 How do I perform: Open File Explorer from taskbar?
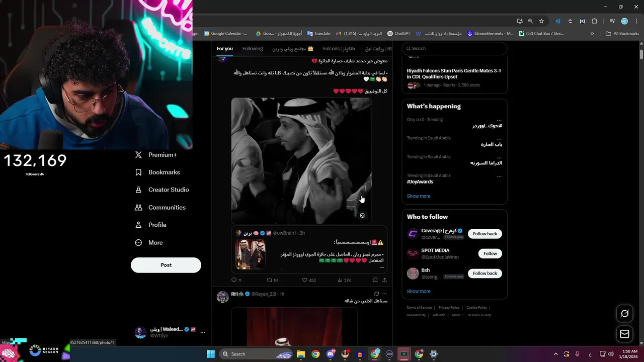[300, 354]
